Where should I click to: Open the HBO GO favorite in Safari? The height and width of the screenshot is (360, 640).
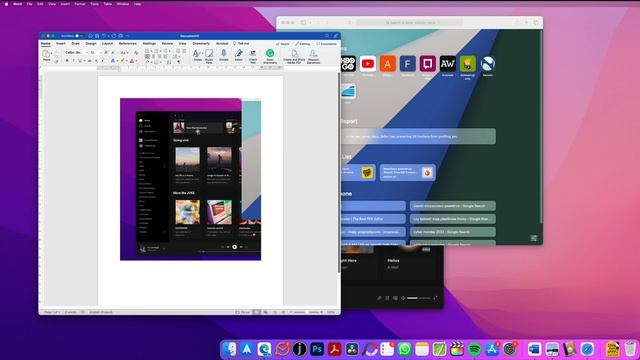click(x=348, y=64)
